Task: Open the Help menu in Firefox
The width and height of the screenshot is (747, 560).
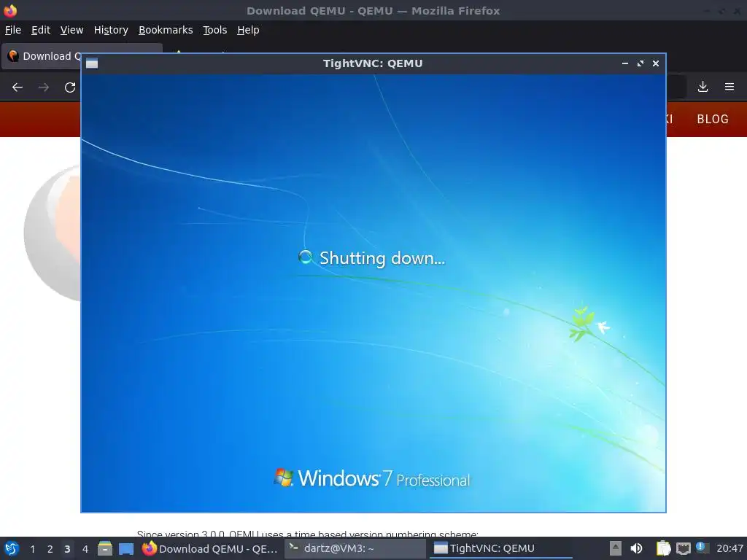Action: tap(248, 30)
